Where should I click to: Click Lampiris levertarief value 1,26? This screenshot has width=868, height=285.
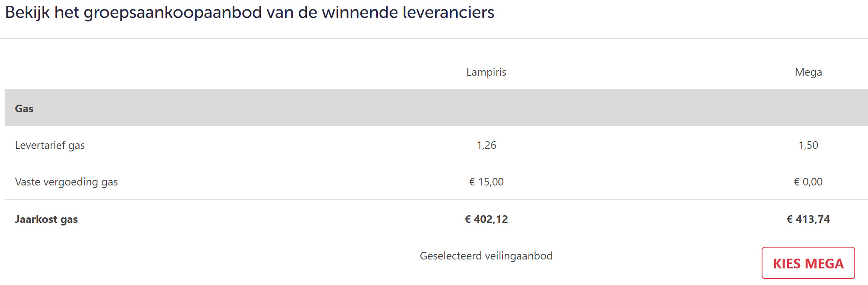click(x=486, y=145)
